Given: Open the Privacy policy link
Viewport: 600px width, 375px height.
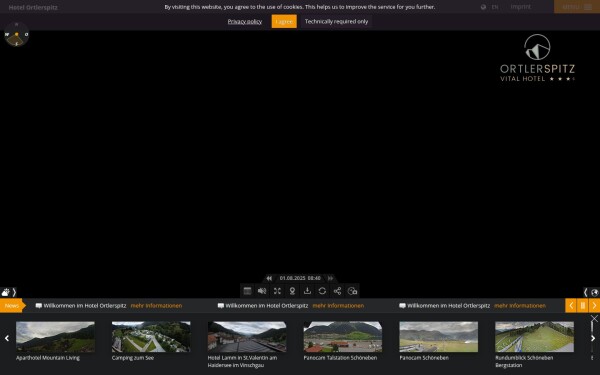Looking at the screenshot, I should coord(245,21).
